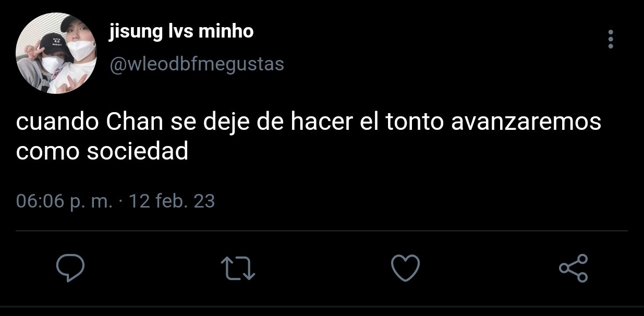The image size is (644, 316).
Task: Open the reply speech bubble icon
Action: pos(70,268)
